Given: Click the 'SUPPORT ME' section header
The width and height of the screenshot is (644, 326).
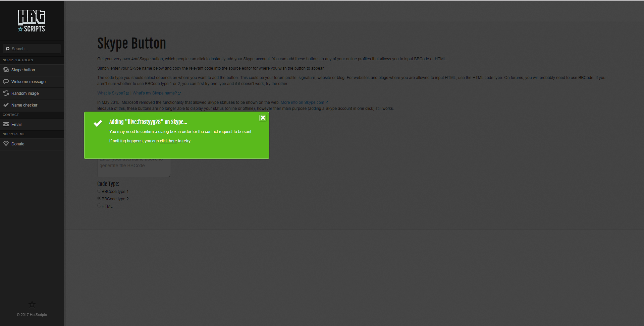Looking at the screenshot, I should [x=14, y=134].
